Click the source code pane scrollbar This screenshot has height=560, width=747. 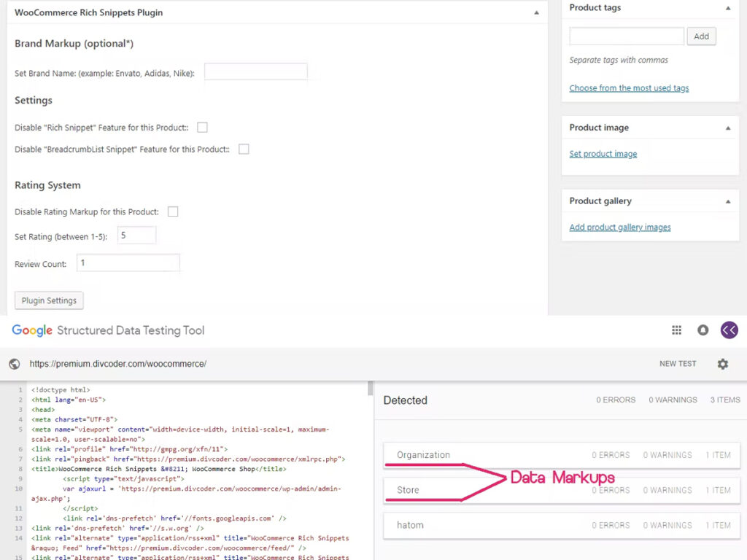370,389
